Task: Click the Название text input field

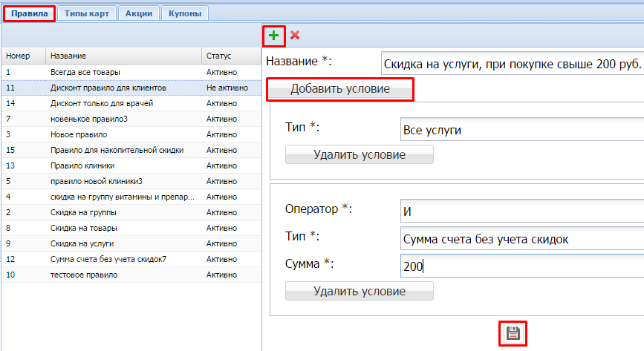Action: (511, 65)
